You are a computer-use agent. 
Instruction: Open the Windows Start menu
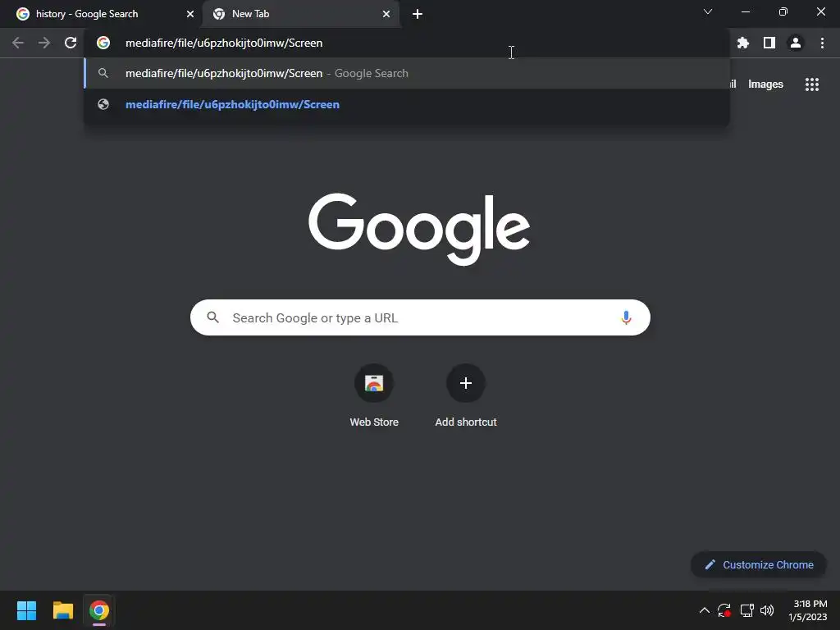click(x=26, y=610)
